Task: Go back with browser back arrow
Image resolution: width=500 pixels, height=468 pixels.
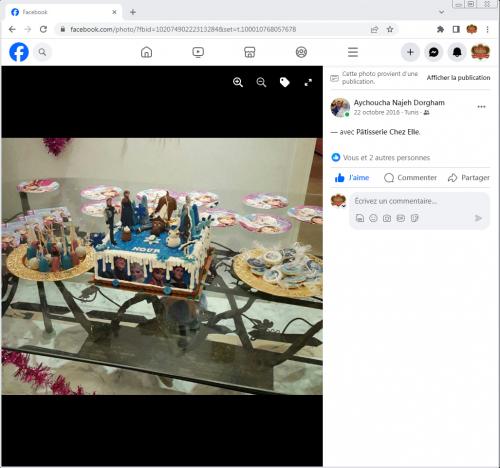Action: point(12,29)
